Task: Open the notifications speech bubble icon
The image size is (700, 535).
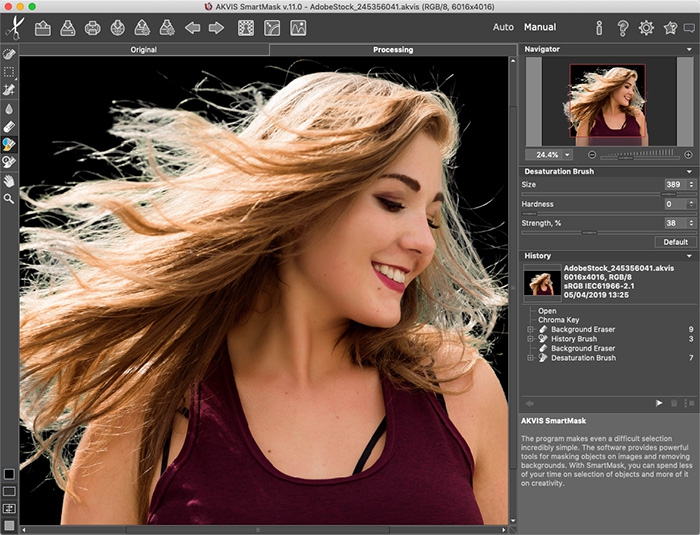Action: pos(690,28)
